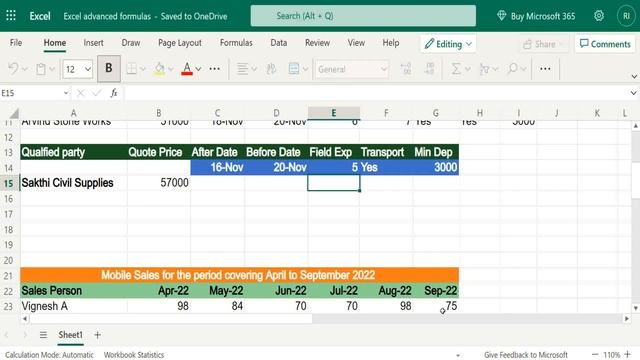Click the merge cells icon
640x360 pixels.
click(x=294, y=69)
